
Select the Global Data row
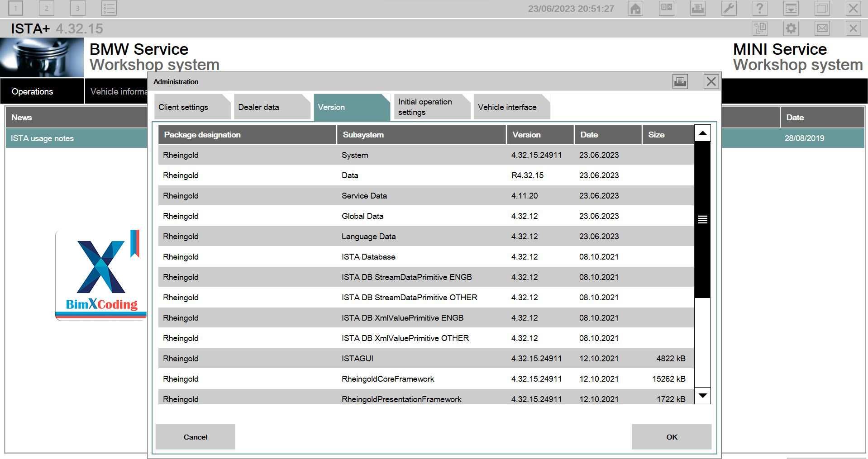(426, 216)
